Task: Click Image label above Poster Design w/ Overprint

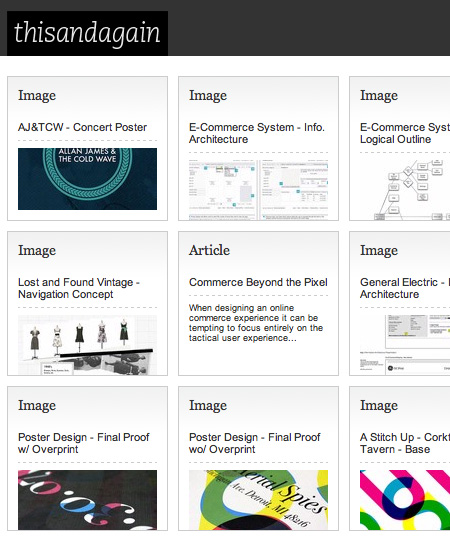Action: click(37, 406)
